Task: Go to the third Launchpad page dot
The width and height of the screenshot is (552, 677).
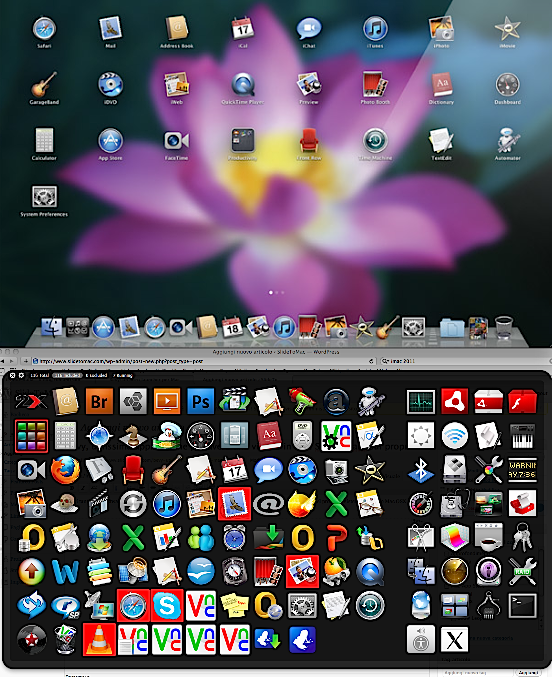Action: [283, 292]
